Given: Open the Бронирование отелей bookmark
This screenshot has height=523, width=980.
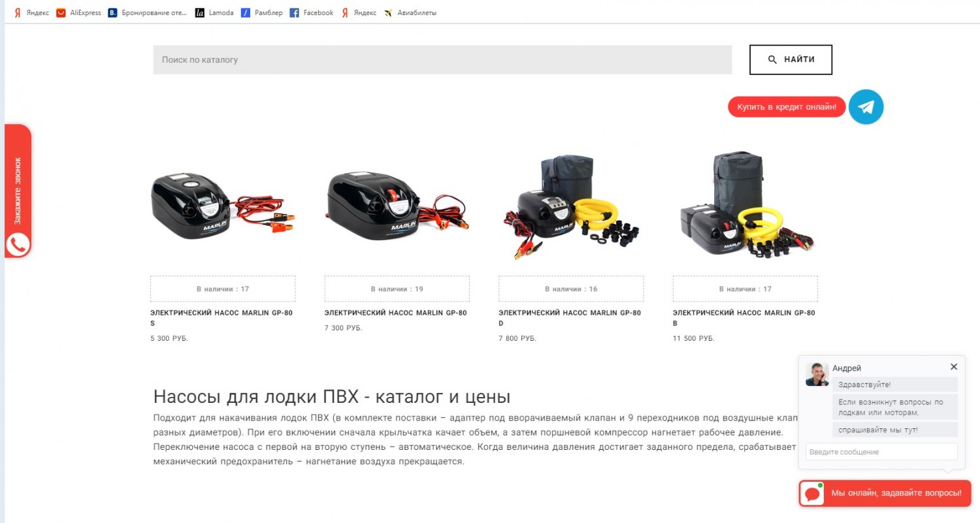Looking at the screenshot, I should (x=148, y=12).
